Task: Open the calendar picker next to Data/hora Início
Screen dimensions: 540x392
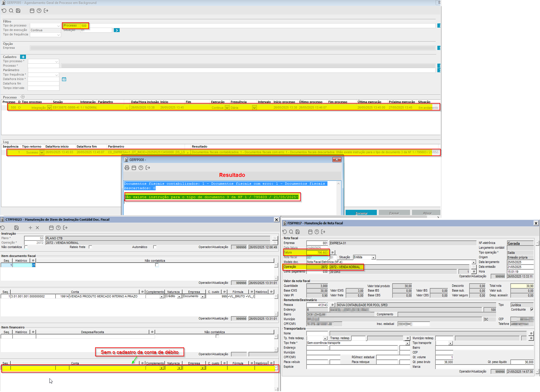Action: click(x=64, y=79)
